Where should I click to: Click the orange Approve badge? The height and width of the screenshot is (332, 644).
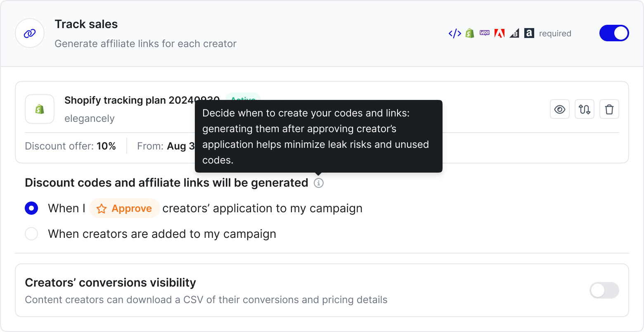click(124, 209)
